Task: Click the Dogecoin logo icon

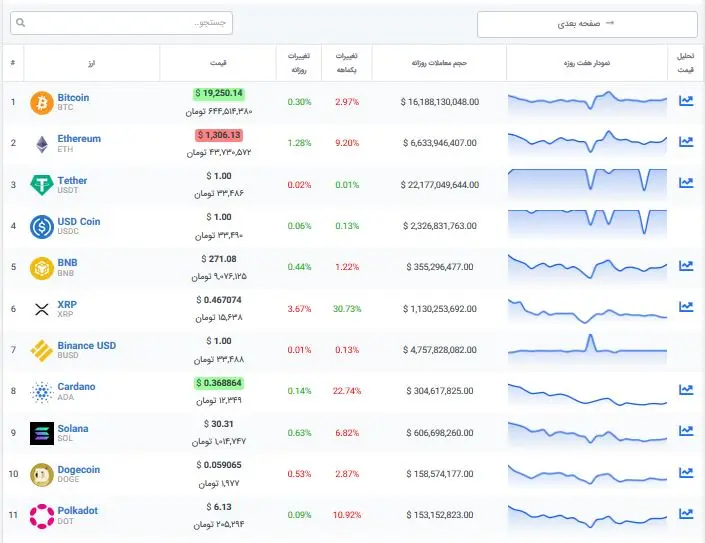Action: pyautogui.click(x=42, y=475)
